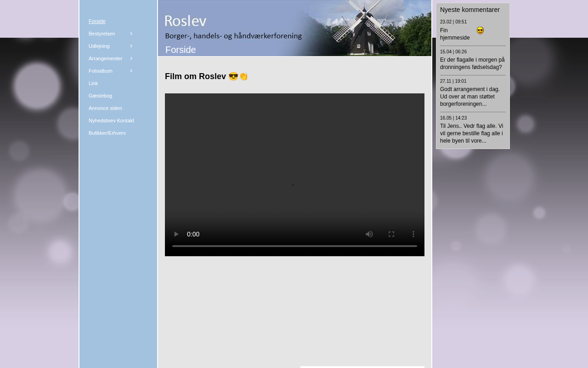This screenshot has height=368, width=588.
Task: Open the Gæstebog page
Action: (100, 96)
